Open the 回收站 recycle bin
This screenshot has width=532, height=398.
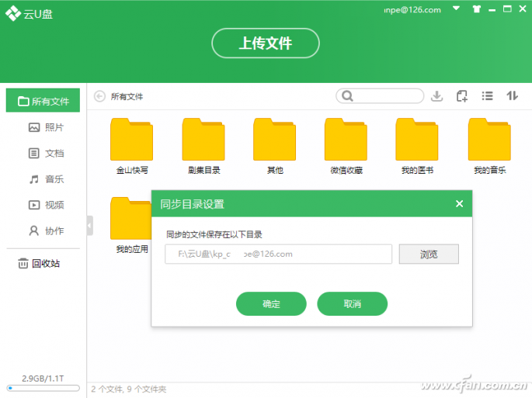click(39, 264)
